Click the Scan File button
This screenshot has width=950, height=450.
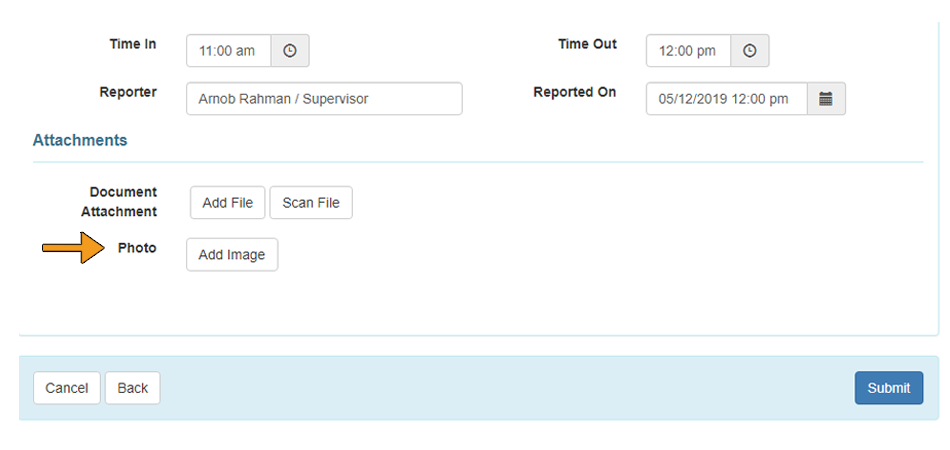coord(311,202)
